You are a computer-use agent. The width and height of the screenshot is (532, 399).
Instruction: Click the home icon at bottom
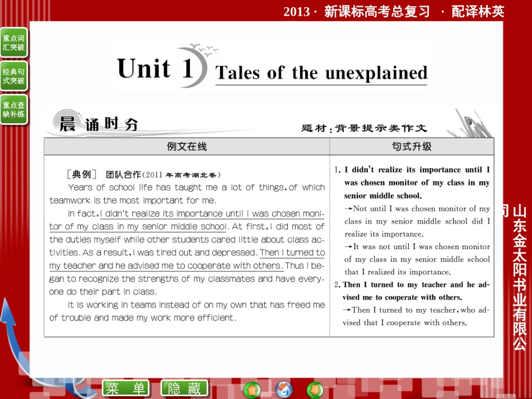pos(284,389)
